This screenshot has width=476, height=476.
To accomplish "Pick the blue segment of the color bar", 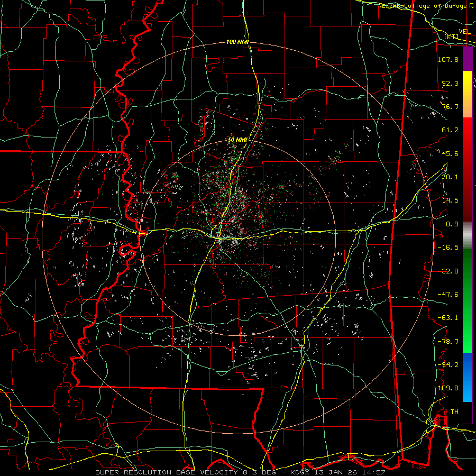I will 467,377.
